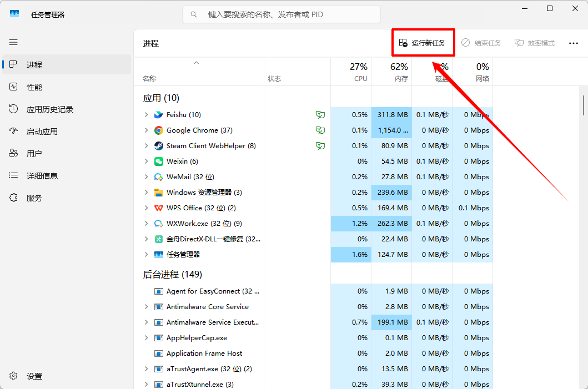
Task: Expand the WPS Office (32 位) (2) group
Action: pyautogui.click(x=146, y=208)
